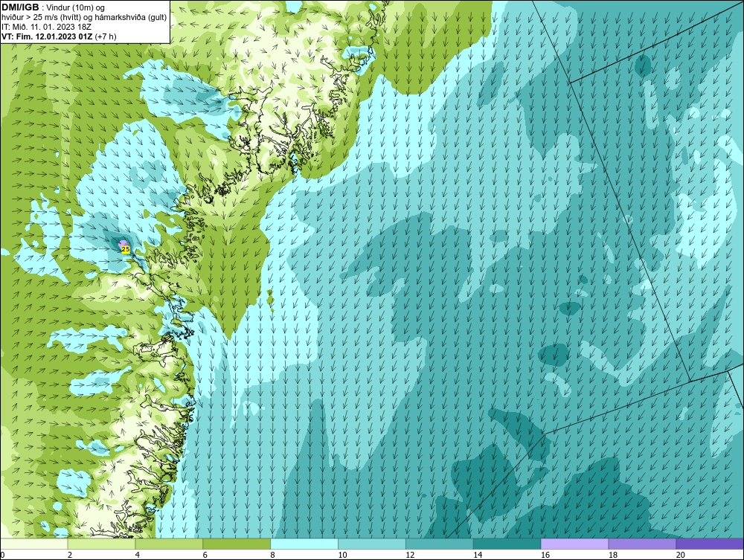Viewport: 744px width, 560px height.
Task: Click the scale label '12'
Action: pyautogui.click(x=410, y=555)
